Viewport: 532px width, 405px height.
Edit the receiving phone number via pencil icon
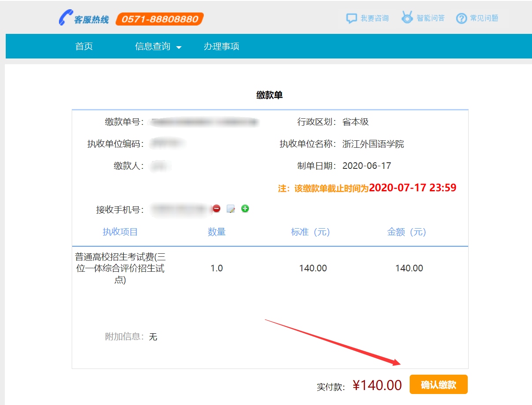click(x=231, y=209)
